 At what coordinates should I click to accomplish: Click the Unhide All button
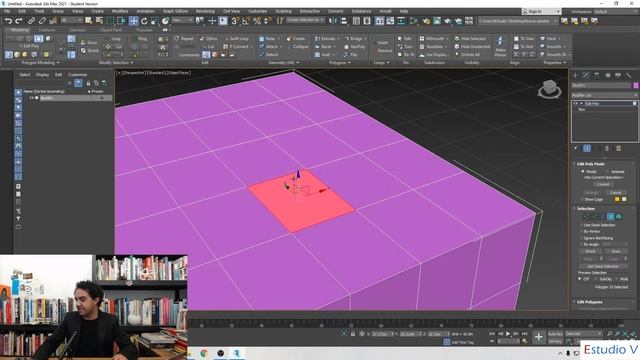coord(467,55)
